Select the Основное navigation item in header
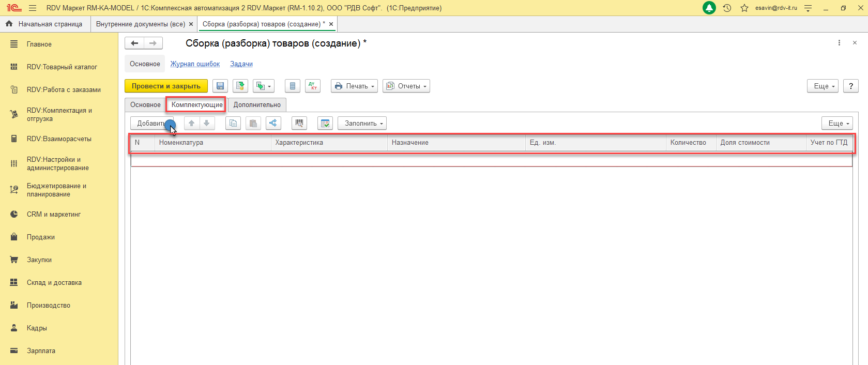The width and height of the screenshot is (868, 365). tap(145, 64)
